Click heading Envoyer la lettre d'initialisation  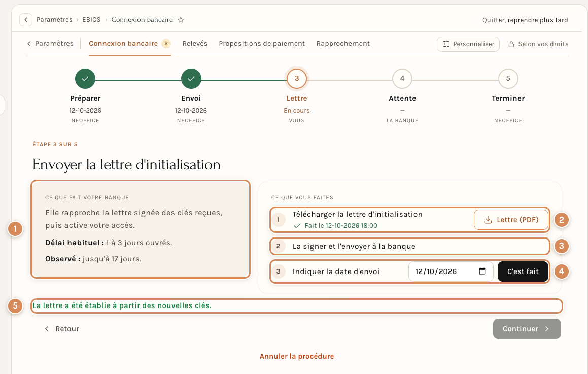126,165
